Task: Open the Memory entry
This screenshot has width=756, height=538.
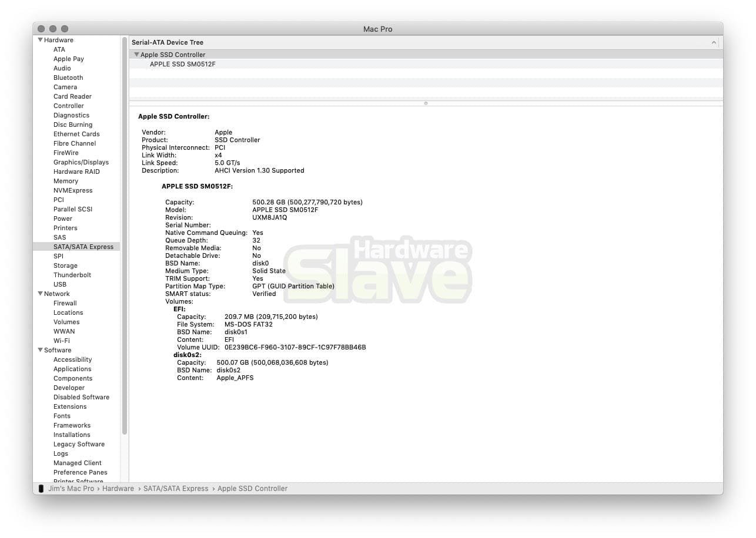Action: tap(66, 181)
